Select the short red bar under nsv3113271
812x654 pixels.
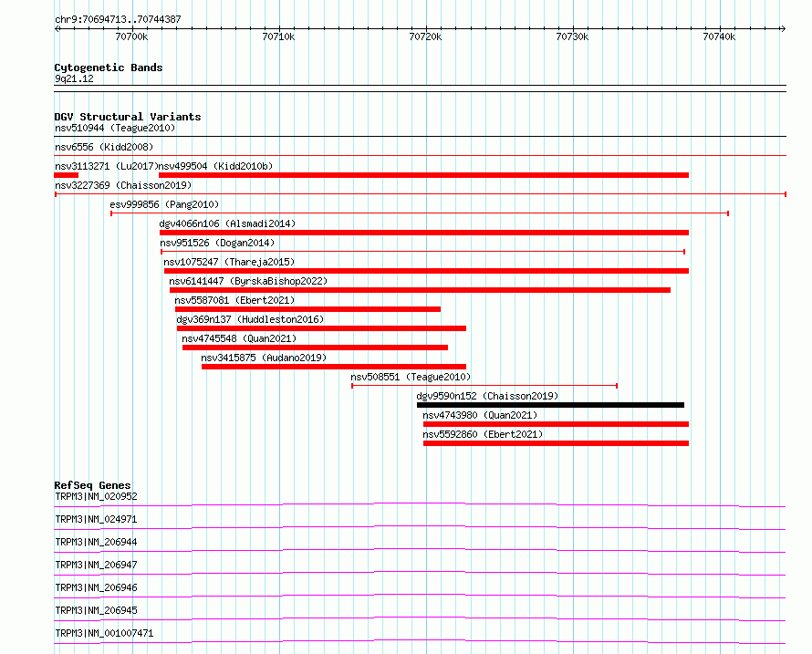tap(67, 175)
